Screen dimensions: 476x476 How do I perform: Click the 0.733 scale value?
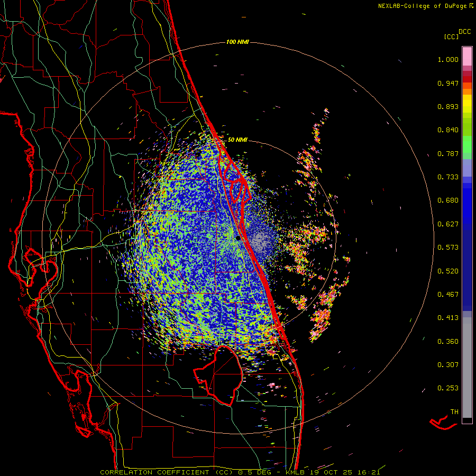448,177
